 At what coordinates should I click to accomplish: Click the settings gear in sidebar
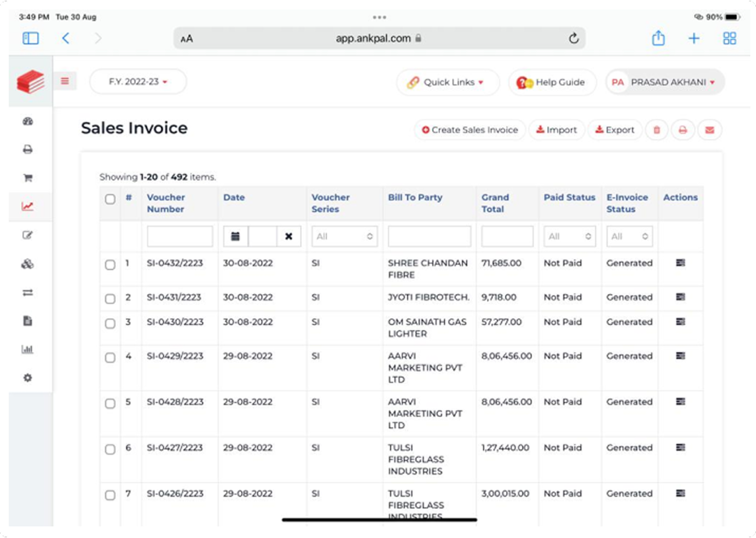(x=28, y=378)
